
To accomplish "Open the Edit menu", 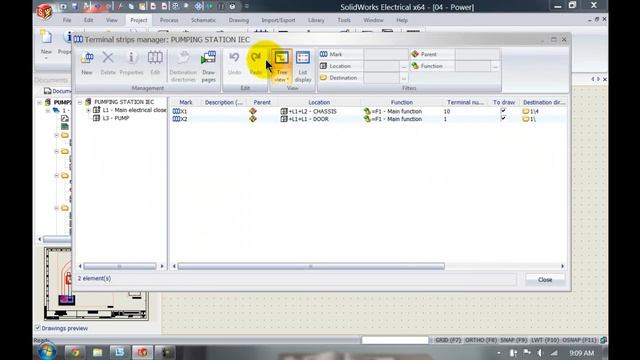I will pos(89,20).
